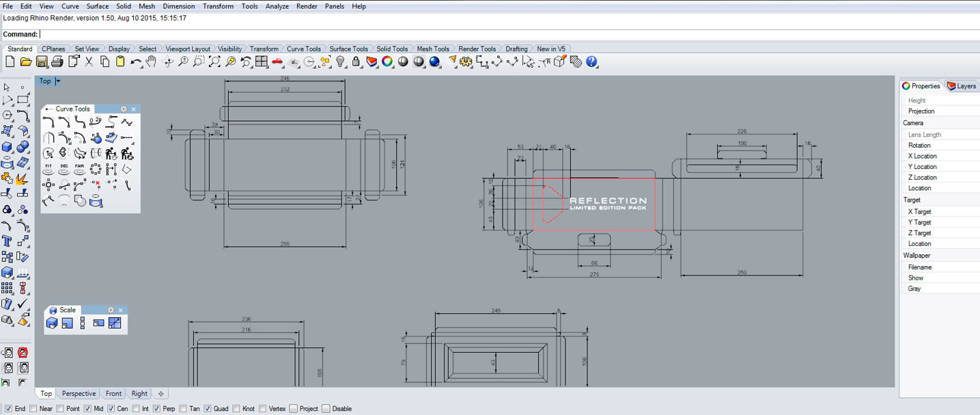Toggle the Disable osnap button
This screenshot has height=415, width=980.
point(326,409)
